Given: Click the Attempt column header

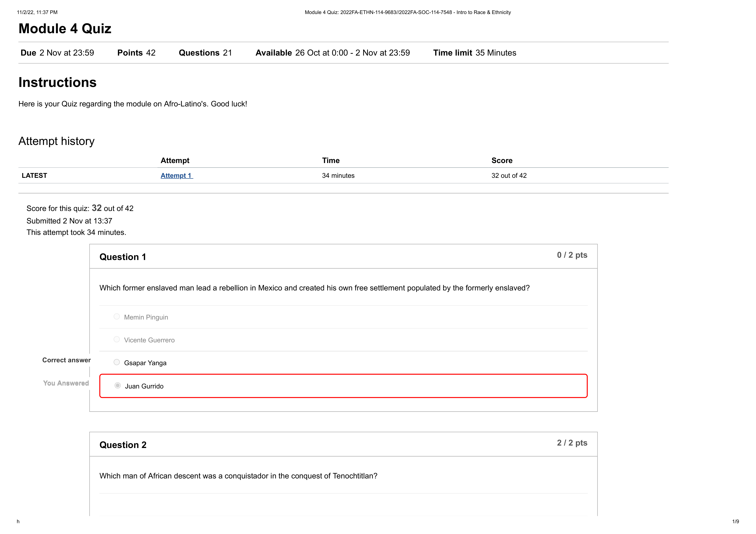Looking at the screenshot, I should [x=175, y=161].
